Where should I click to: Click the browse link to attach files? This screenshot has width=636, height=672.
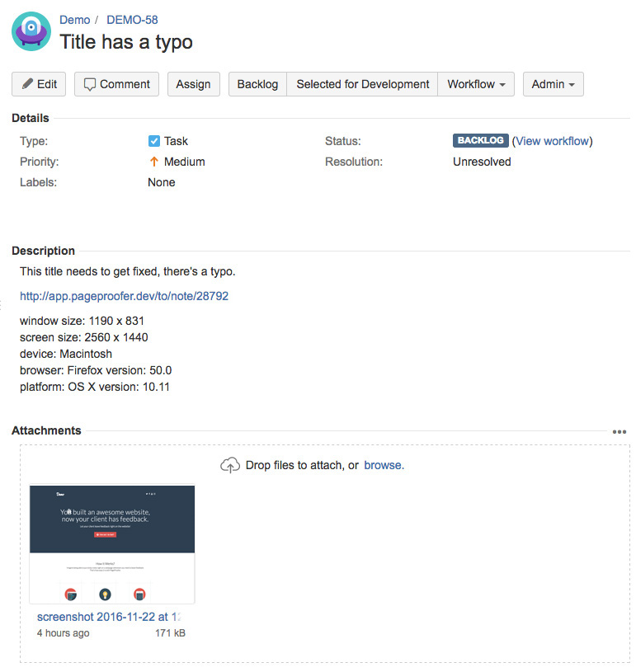click(384, 465)
